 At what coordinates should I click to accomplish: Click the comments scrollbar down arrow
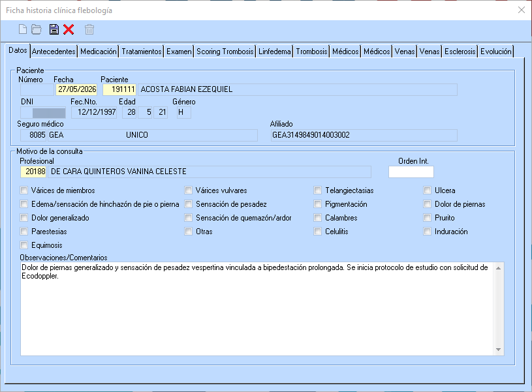coord(499,350)
